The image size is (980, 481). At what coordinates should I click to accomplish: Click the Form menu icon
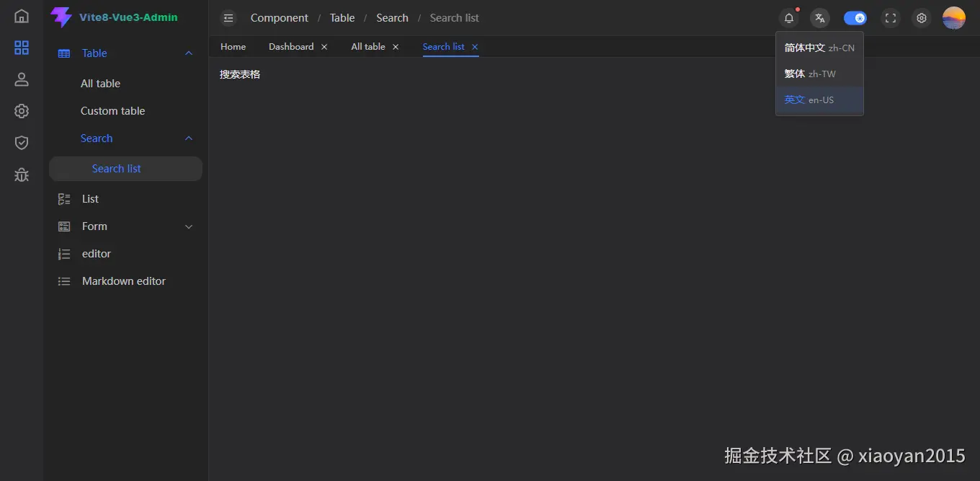coord(64,226)
